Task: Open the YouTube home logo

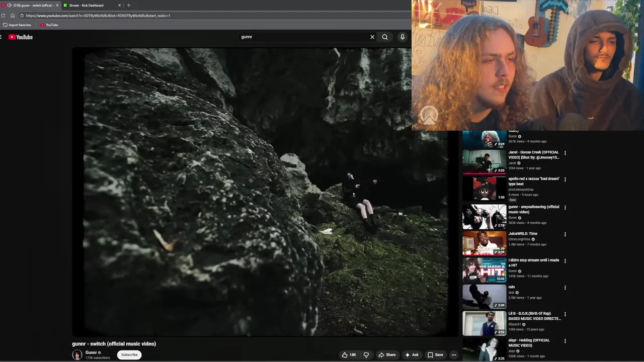Action: click(x=21, y=37)
